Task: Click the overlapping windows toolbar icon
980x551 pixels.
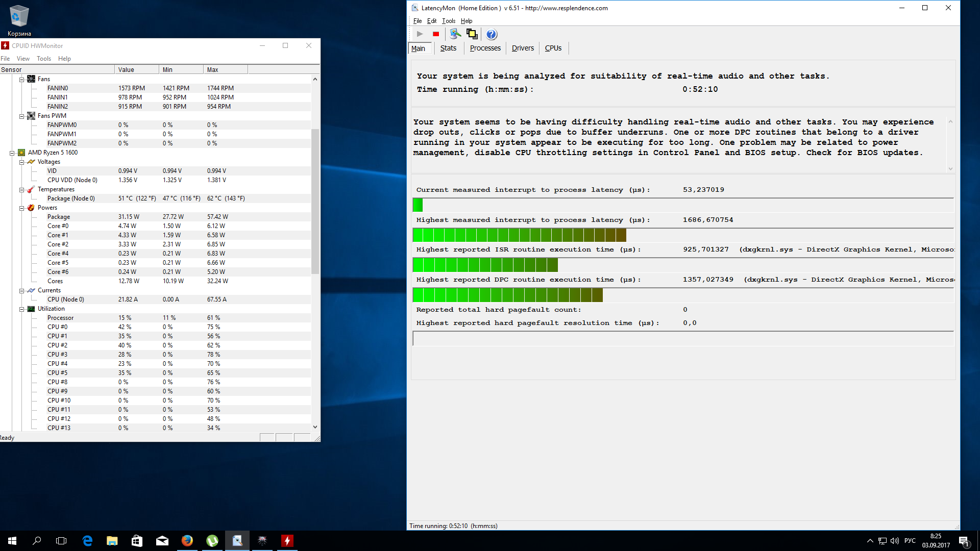Action: pos(472,34)
